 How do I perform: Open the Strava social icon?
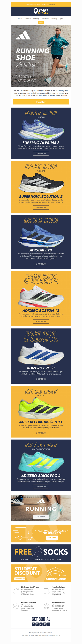[x=49, y=624]
